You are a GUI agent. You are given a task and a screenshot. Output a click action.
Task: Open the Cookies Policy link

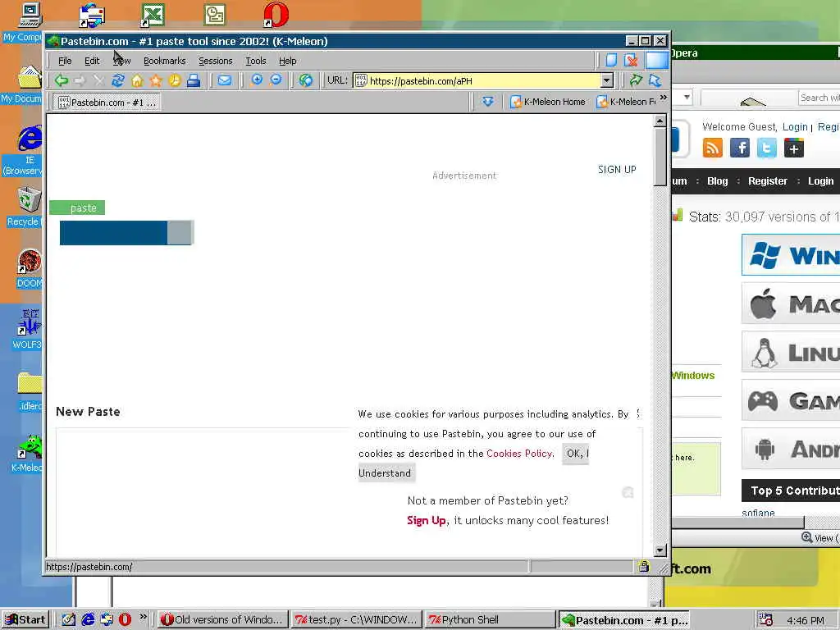pos(518,453)
